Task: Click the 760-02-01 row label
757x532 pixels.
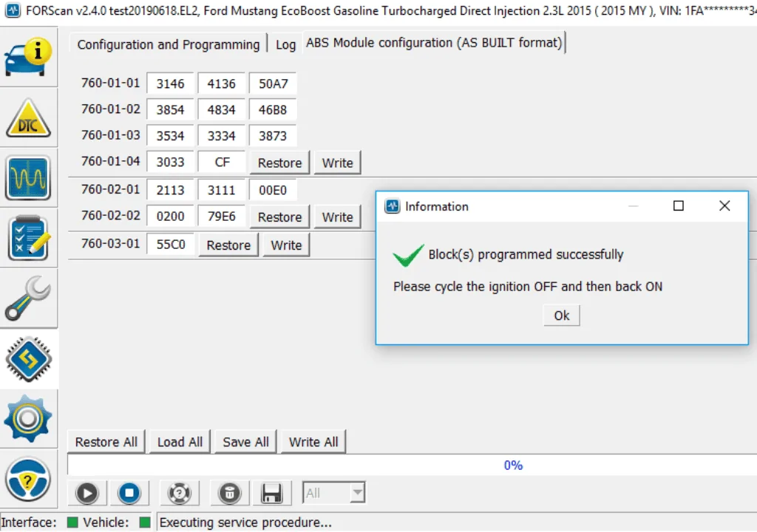Action: pos(111,189)
